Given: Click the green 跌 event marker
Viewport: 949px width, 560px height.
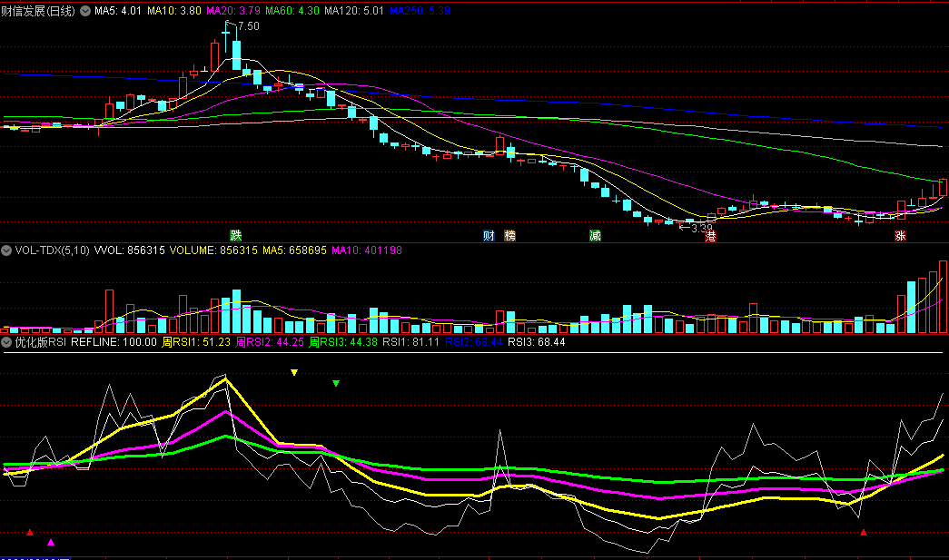Looking at the screenshot, I should pos(236,236).
